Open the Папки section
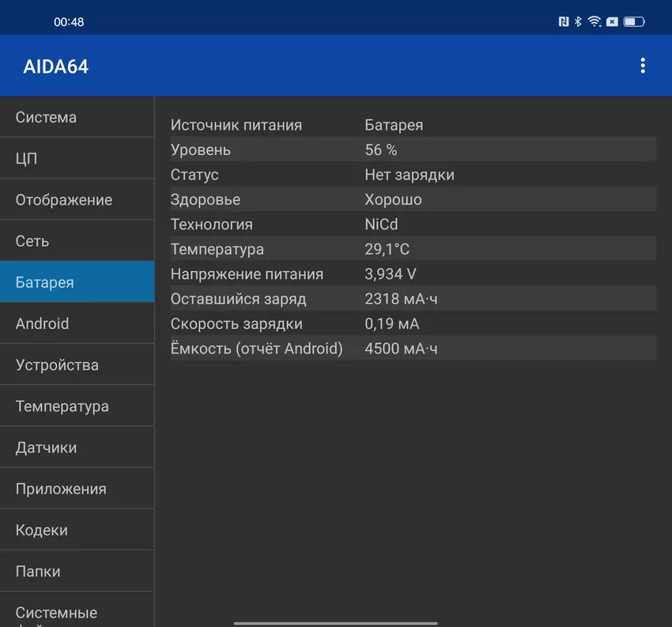Image resolution: width=672 pixels, height=627 pixels. (x=77, y=571)
